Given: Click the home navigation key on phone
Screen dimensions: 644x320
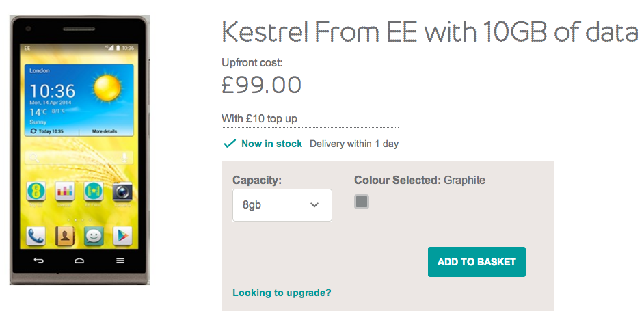Looking at the screenshot, I should pyautogui.click(x=79, y=261).
